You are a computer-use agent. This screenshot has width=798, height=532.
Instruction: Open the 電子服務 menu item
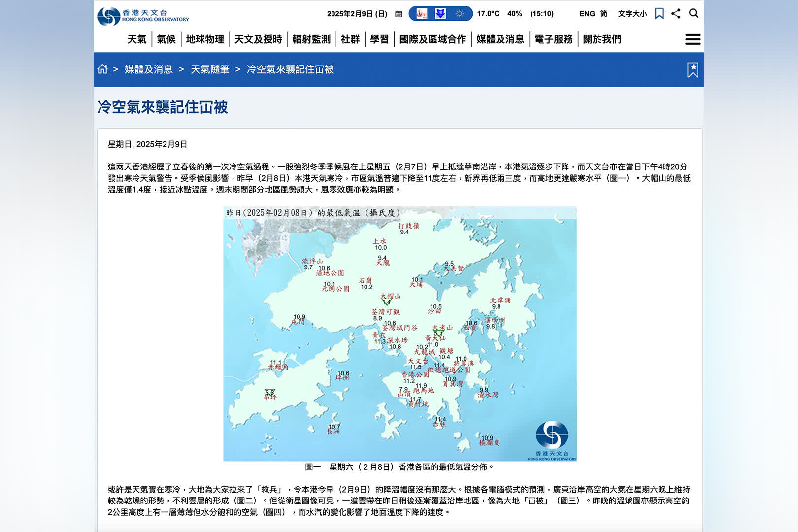(x=553, y=39)
